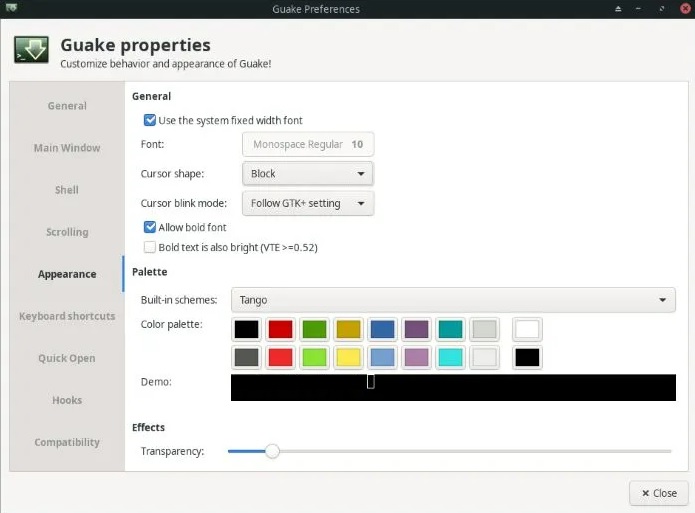Click the Monospace Regular 10 font button

pos(308,144)
